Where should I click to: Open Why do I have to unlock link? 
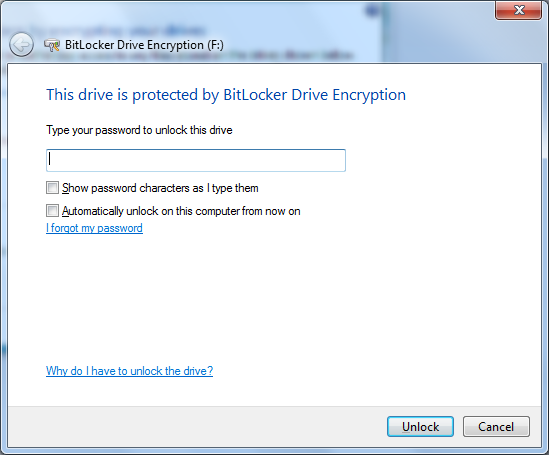coord(129,371)
